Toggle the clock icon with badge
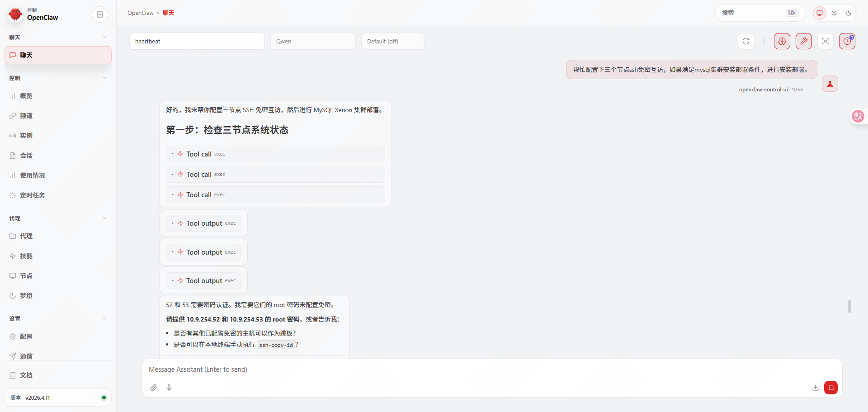Image resolution: width=868 pixels, height=412 pixels. [847, 41]
